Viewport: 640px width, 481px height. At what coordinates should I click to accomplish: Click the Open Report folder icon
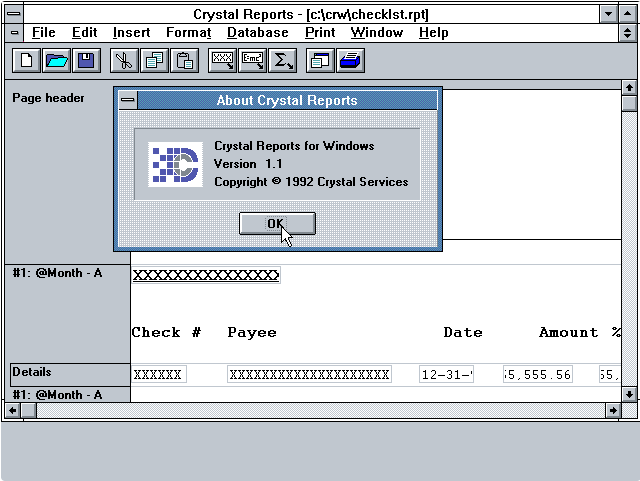[56, 61]
